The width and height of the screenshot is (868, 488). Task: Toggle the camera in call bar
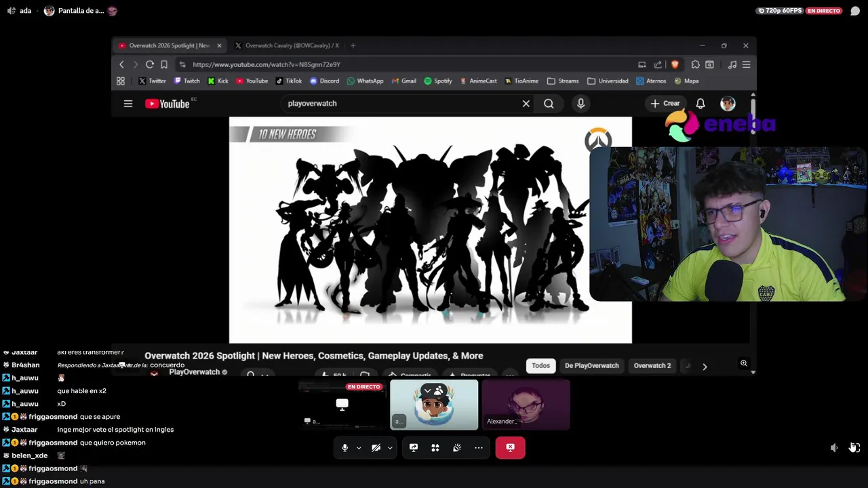point(376,447)
